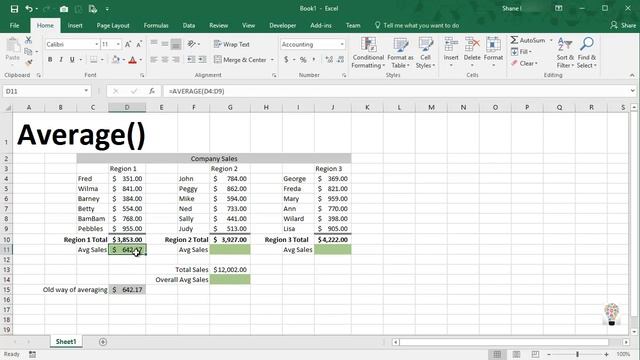Viewport: 640px width, 360px height.
Task: Increase decimal places
Action: (x=329, y=60)
